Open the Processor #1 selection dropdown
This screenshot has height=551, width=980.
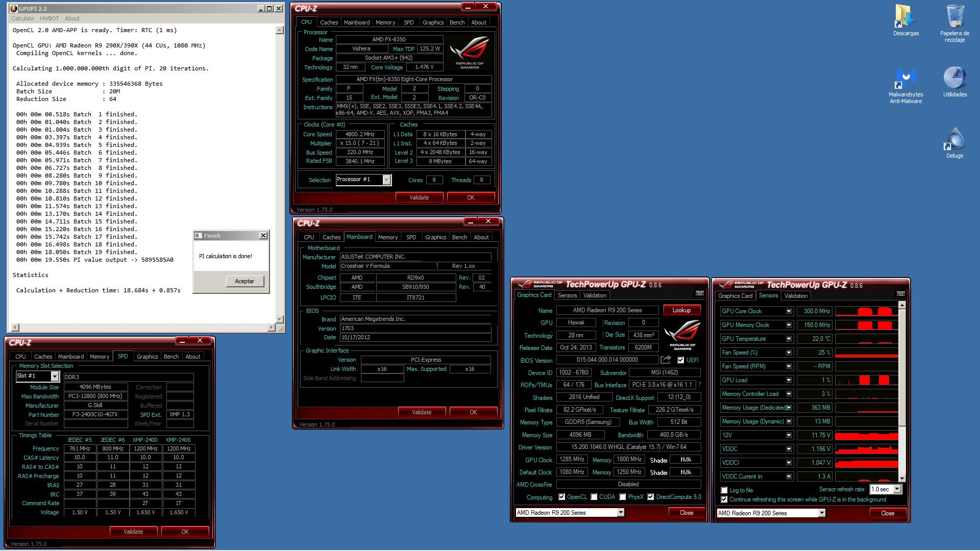click(386, 180)
